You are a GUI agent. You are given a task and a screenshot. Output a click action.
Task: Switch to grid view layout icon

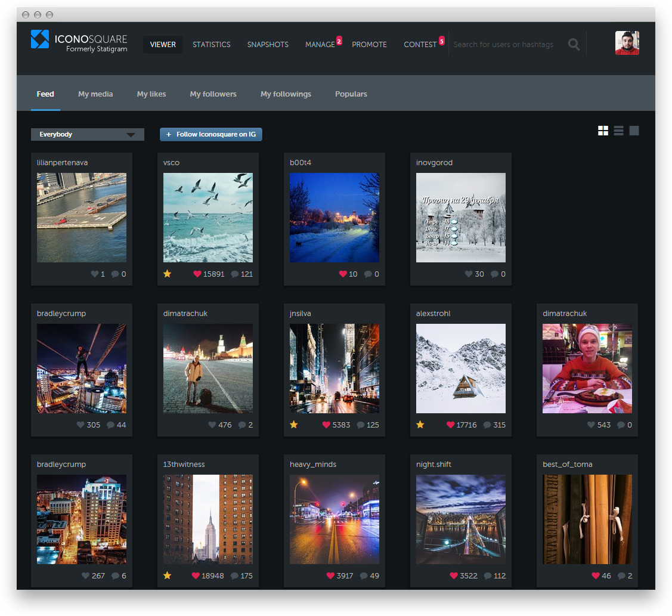pos(603,131)
